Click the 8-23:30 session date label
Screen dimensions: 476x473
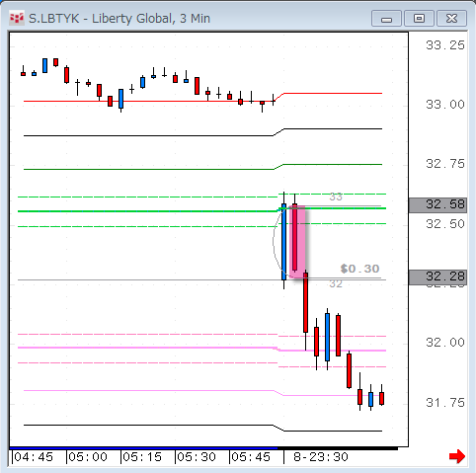pyautogui.click(x=321, y=457)
